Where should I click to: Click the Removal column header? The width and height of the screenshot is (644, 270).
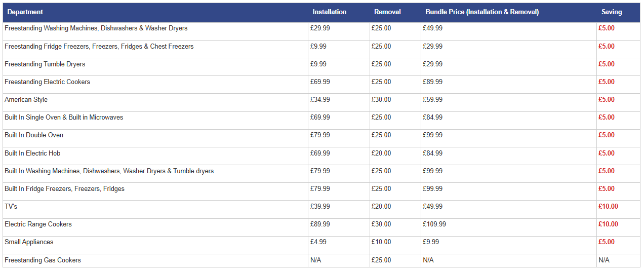[x=387, y=12]
